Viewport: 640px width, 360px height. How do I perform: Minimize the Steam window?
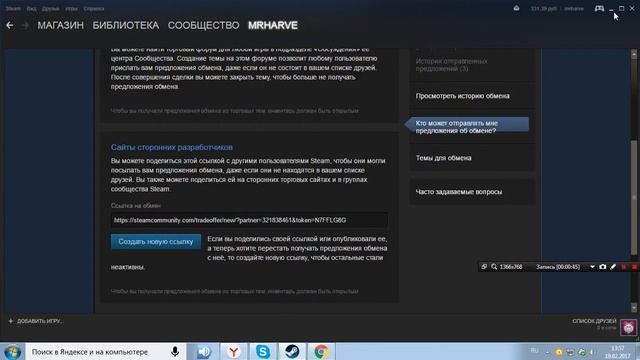[x=611, y=9]
